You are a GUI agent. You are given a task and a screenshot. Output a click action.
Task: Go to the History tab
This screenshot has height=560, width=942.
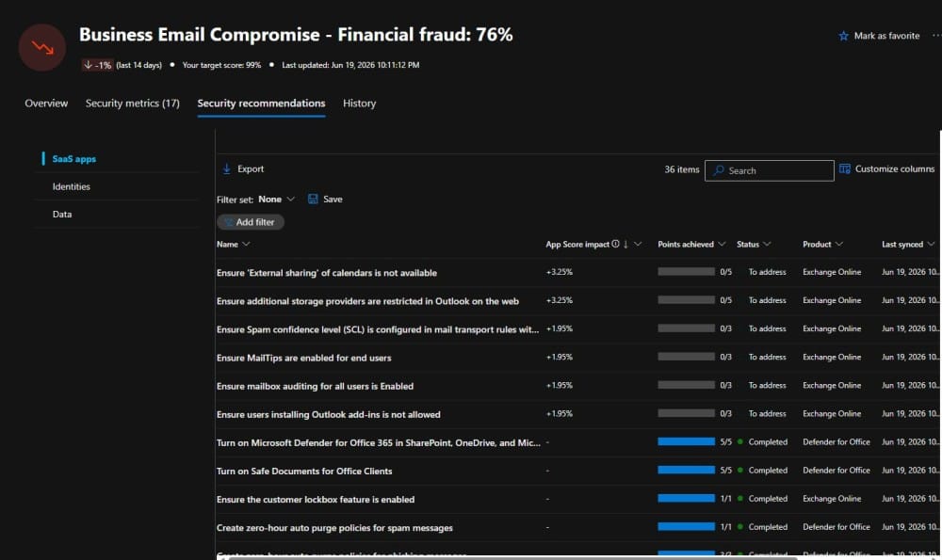point(359,104)
